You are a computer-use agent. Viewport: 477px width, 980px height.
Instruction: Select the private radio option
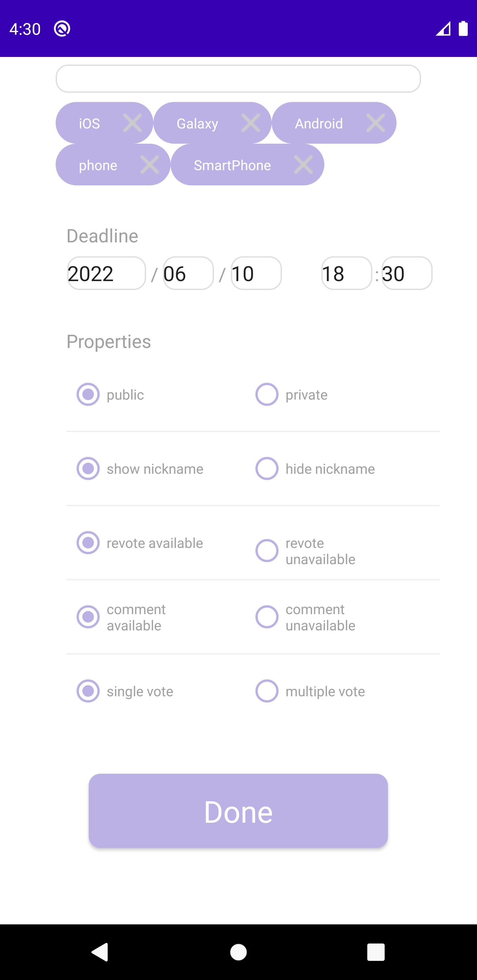(x=267, y=395)
